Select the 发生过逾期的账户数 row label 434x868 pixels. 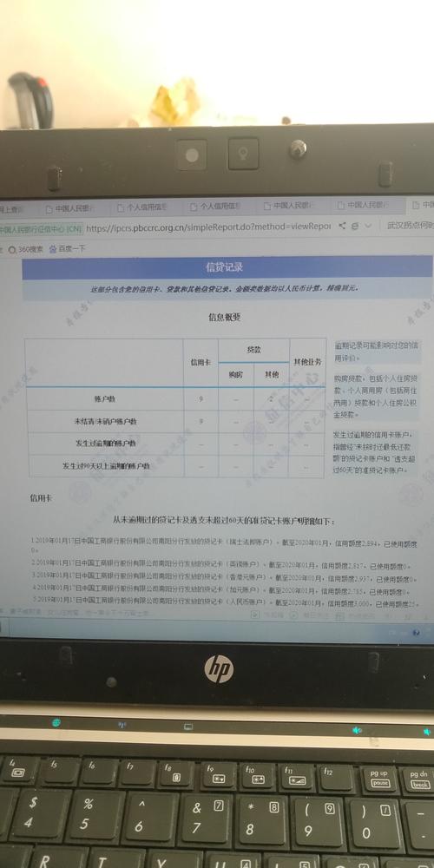point(106,444)
